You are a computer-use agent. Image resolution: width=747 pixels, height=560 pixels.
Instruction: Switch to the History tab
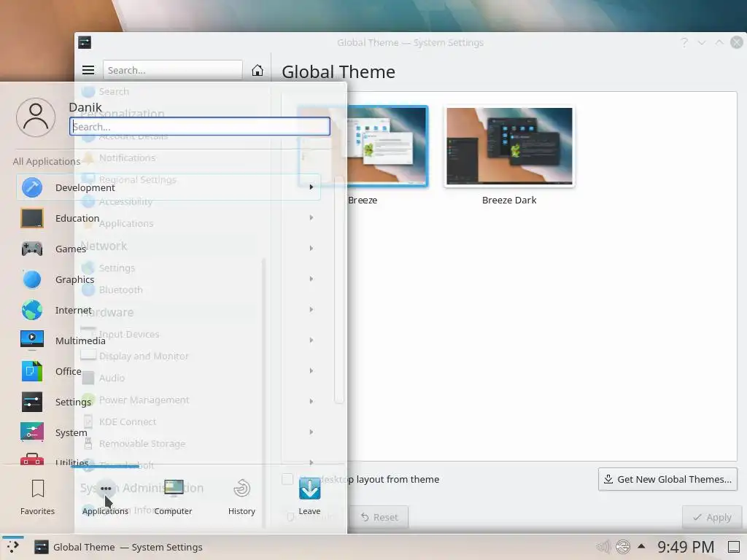click(x=241, y=497)
